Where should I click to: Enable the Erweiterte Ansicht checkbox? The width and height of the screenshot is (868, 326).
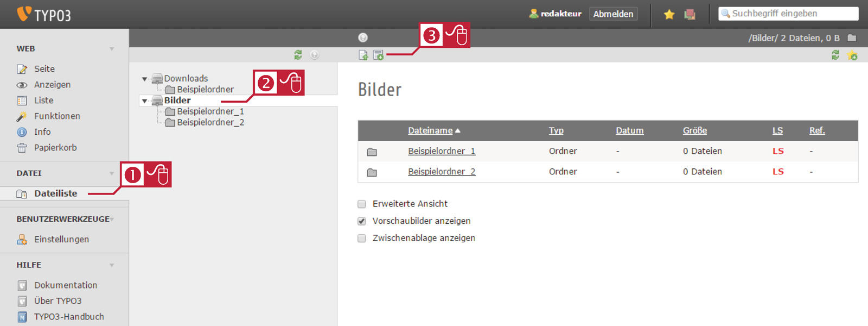tap(362, 204)
